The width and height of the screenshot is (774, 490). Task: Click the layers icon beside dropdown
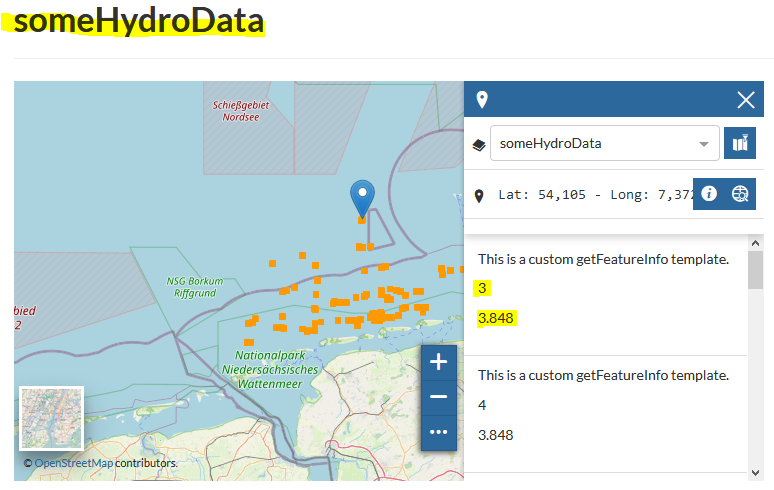[x=479, y=145]
